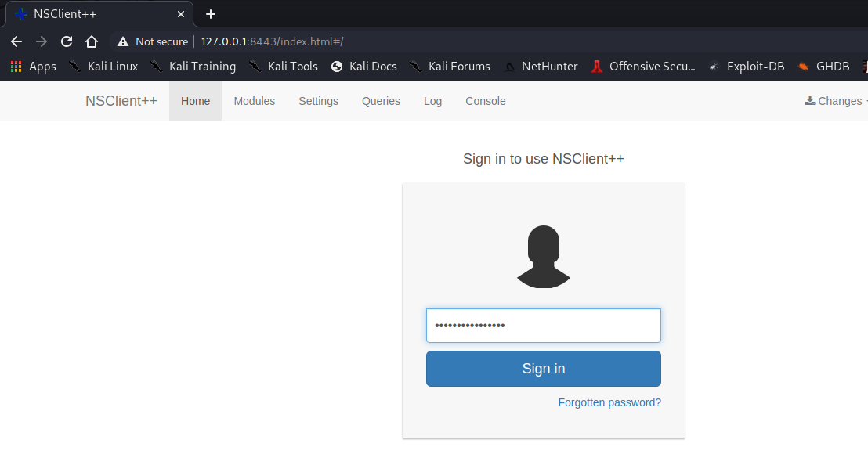Open the Apps grid shortcut

tap(33, 67)
